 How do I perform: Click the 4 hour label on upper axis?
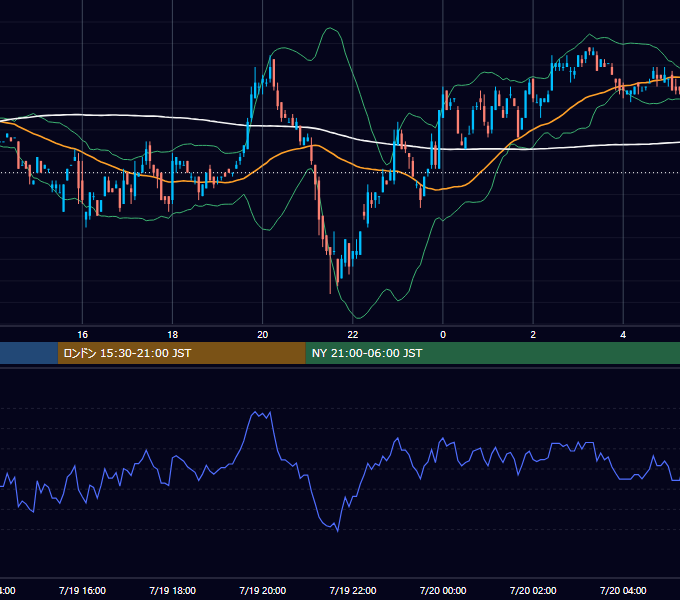(623, 335)
